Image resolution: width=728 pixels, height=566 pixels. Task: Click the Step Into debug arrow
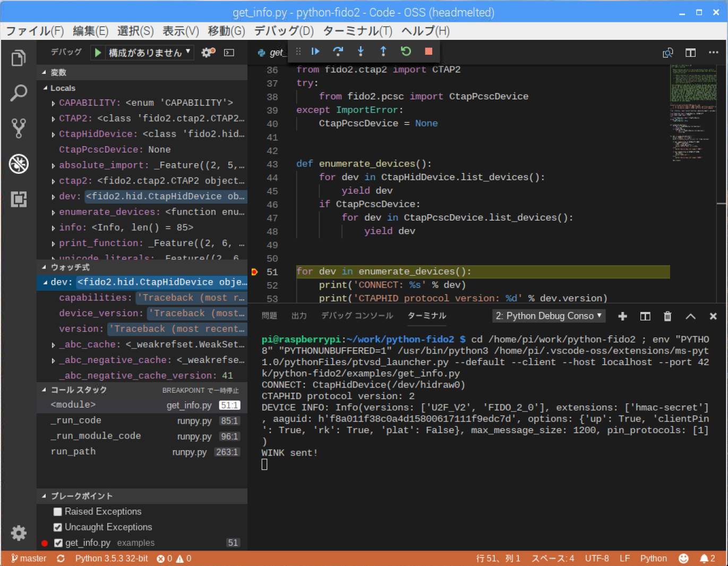(x=361, y=52)
